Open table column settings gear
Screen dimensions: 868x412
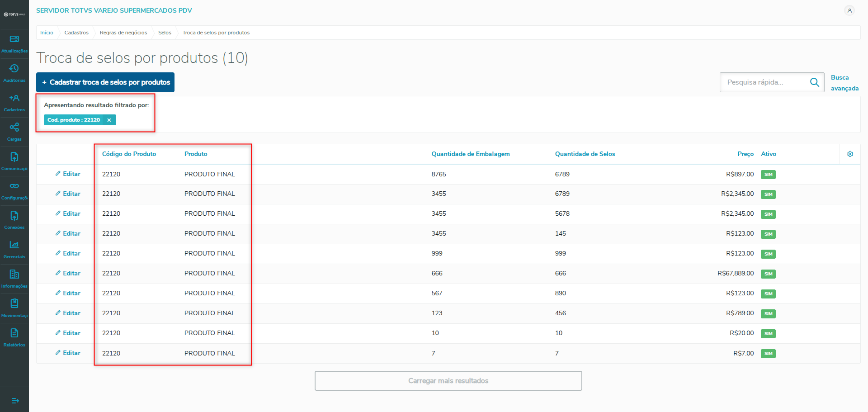[x=850, y=154]
